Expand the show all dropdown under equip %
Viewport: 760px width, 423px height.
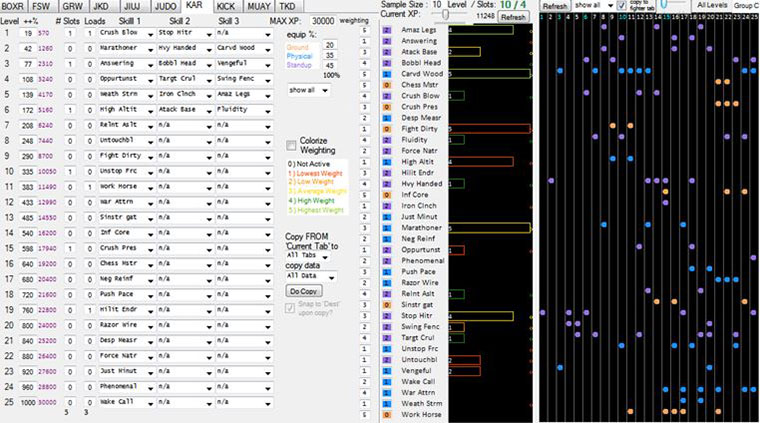click(x=309, y=91)
